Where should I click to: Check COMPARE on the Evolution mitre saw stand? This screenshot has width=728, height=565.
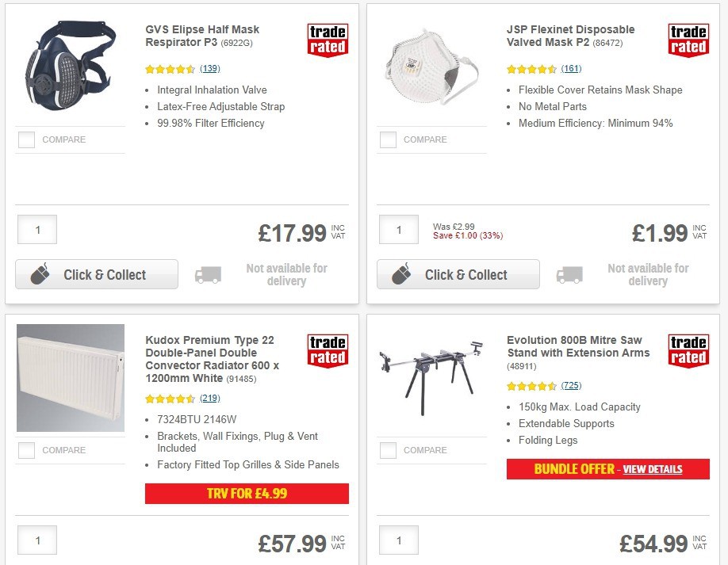pos(388,450)
